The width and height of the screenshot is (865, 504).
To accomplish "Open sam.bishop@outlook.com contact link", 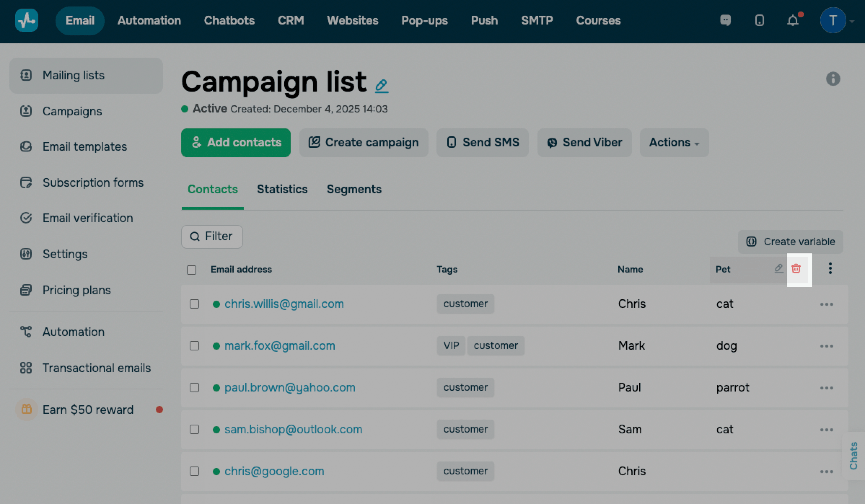I will tap(293, 429).
